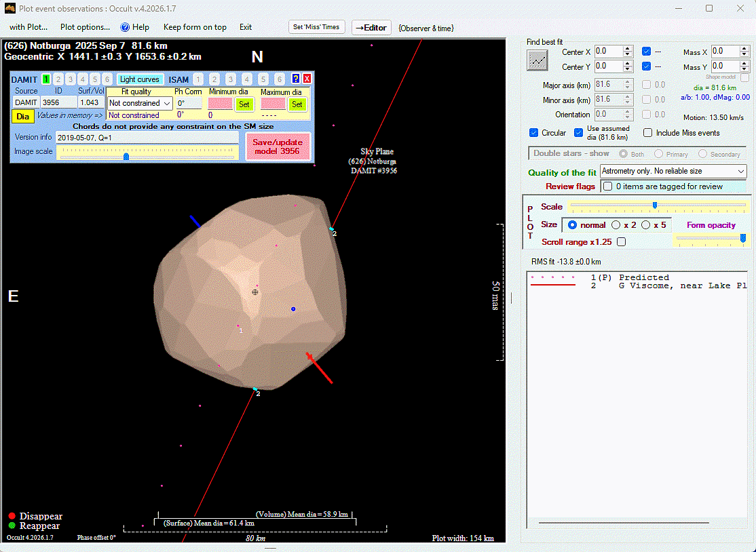This screenshot has height=552, width=756.
Task: Expand the Quality of the fit dropdown
Action: tap(740, 172)
